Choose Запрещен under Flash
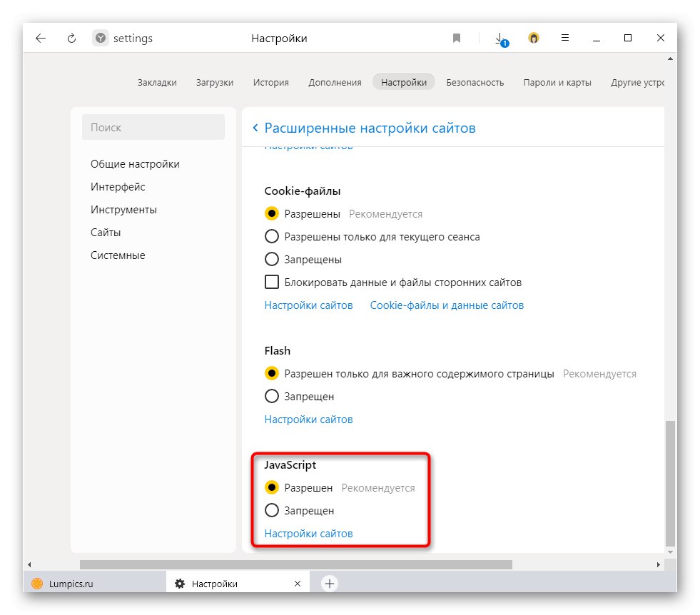Image resolution: width=700 pixels, height=615 pixels. (272, 397)
